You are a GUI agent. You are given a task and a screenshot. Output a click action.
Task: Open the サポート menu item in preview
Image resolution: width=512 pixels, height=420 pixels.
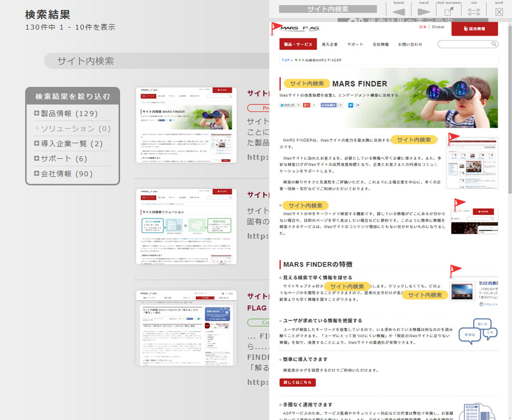[355, 45]
